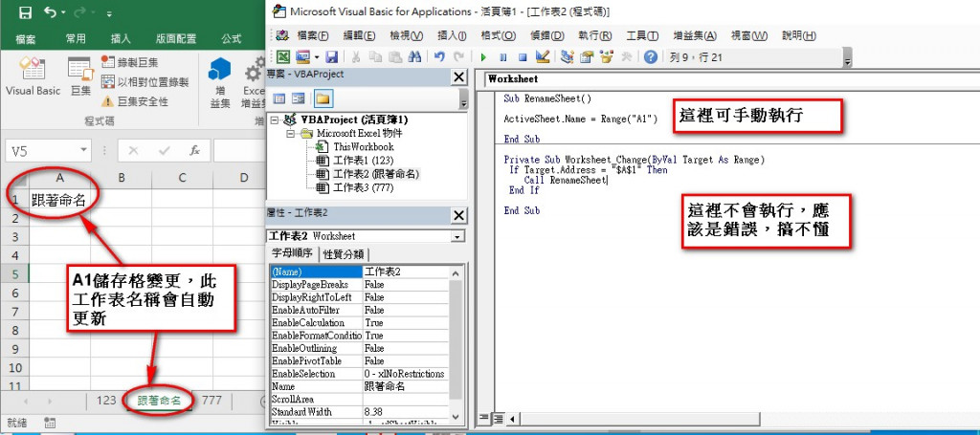Screen dimensions: 980x435
Task: Toggle 以相對位置錄製 relative recording
Action: pyautogui.click(x=145, y=82)
